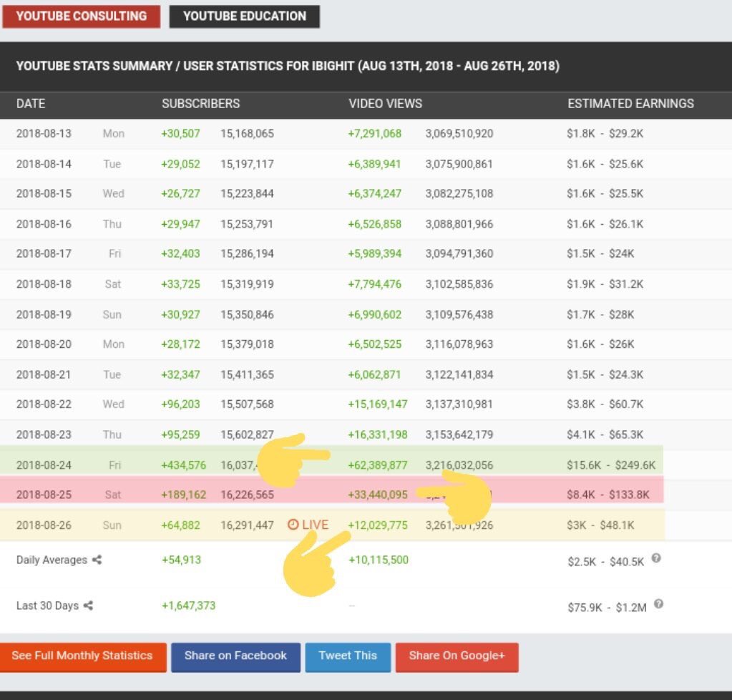Select the 2018-08-17 date cell
The width and height of the screenshot is (732, 700).
pyautogui.click(x=44, y=253)
